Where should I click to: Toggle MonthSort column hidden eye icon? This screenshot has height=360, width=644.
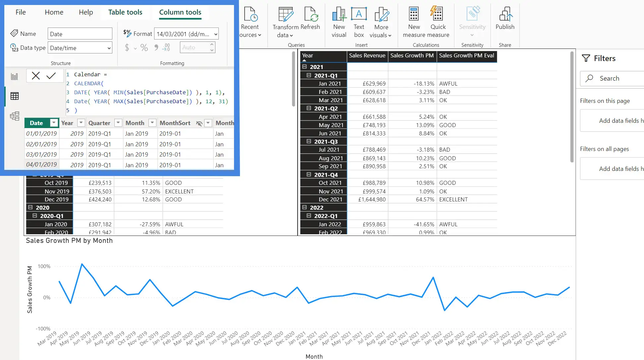click(x=199, y=123)
